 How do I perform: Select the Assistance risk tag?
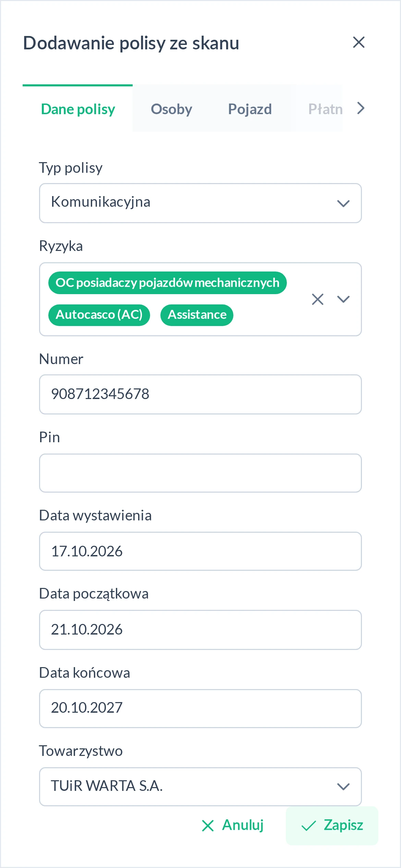click(197, 315)
